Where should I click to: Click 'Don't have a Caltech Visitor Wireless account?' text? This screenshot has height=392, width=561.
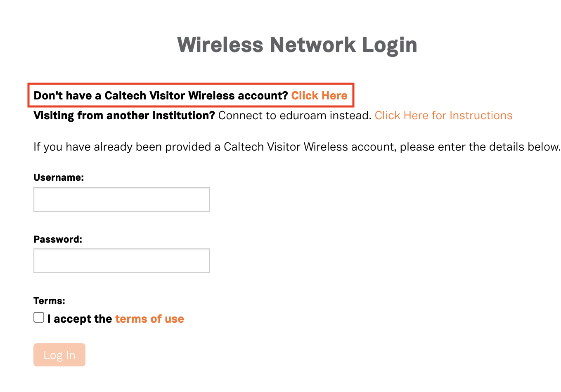[x=161, y=96]
